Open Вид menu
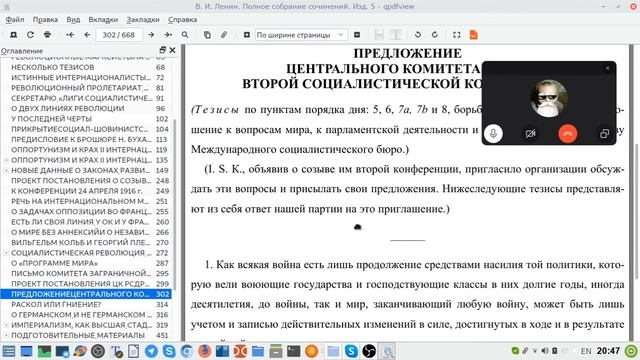Image resolution: width=640 pixels, height=360 pixels. (x=73, y=20)
